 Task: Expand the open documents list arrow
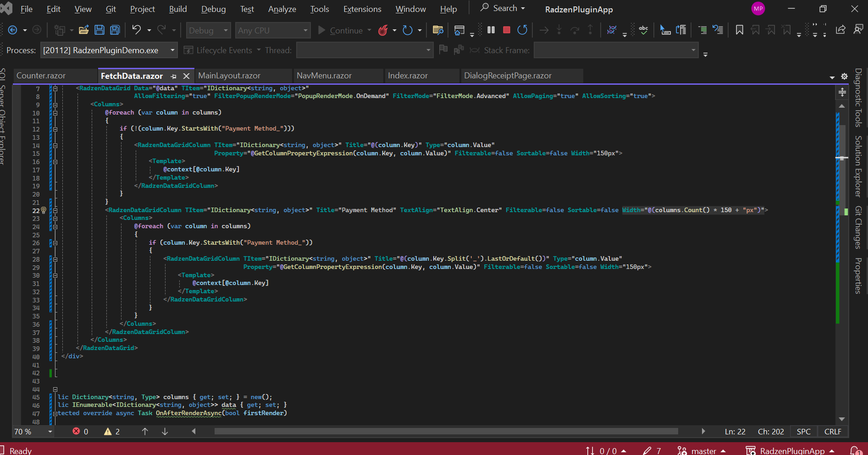832,77
